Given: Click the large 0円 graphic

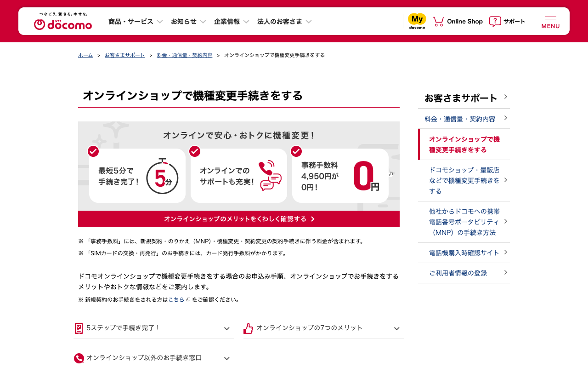Looking at the screenshot, I should (x=366, y=176).
